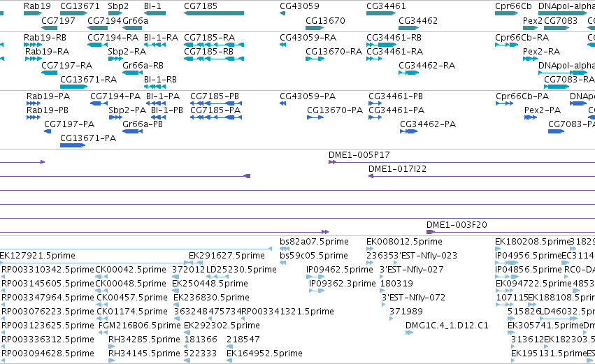Select the CG7185 gene bar
The height and width of the screenshot is (364, 595).
pos(214,13)
